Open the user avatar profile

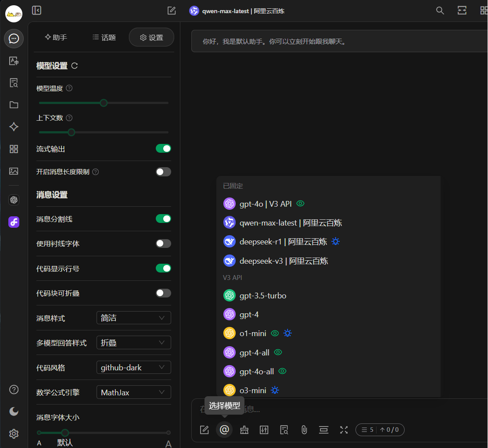coord(14,14)
